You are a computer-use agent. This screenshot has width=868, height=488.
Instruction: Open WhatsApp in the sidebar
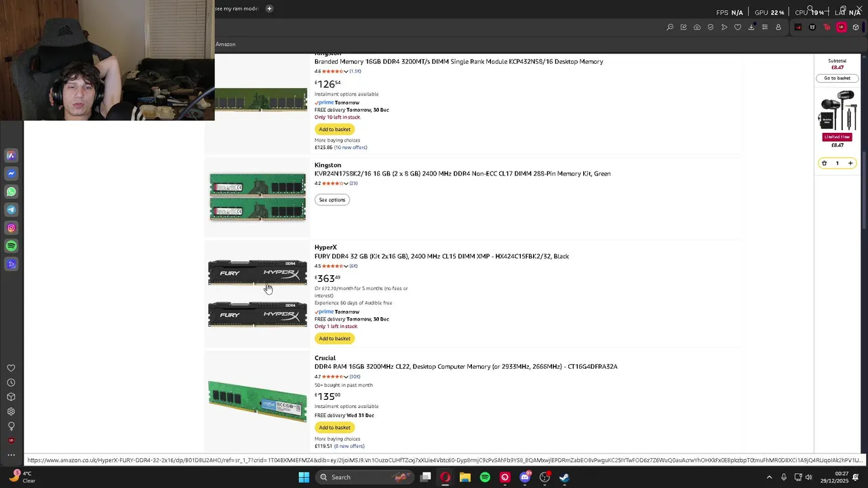pos(11,192)
